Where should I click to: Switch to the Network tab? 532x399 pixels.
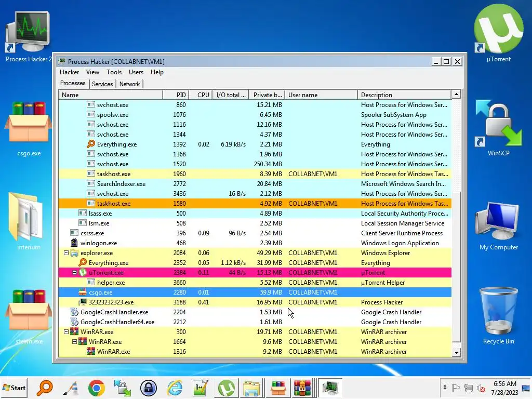coord(129,84)
